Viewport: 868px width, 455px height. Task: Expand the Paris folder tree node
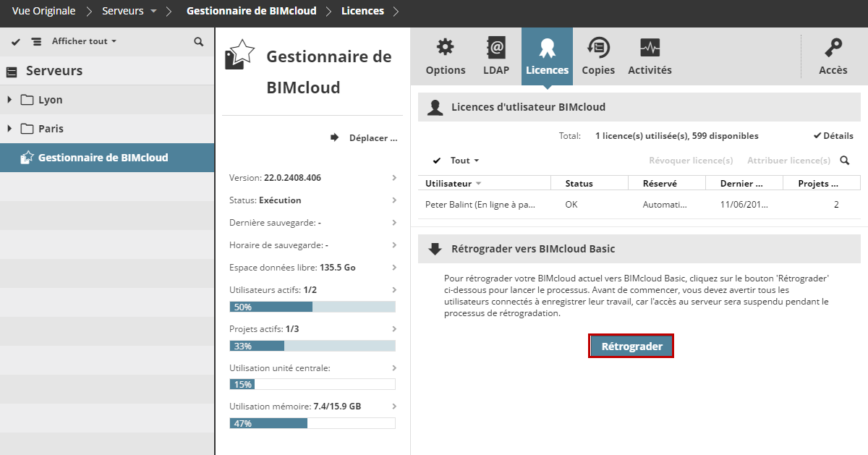coord(9,129)
